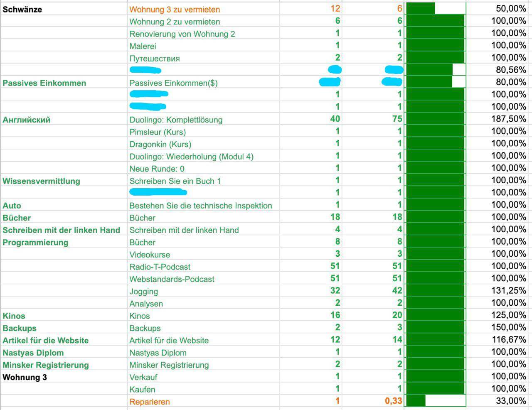Select the 'Auto' category cell
The height and width of the screenshot is (410, 532).
(x=64, y=205)
